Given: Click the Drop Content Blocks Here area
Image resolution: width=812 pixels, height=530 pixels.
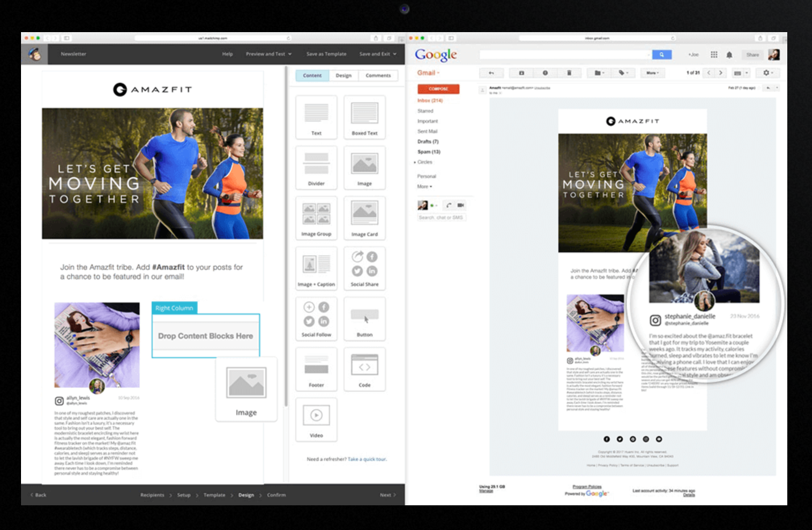Looking at the screenshot, I should coord(206,336).
